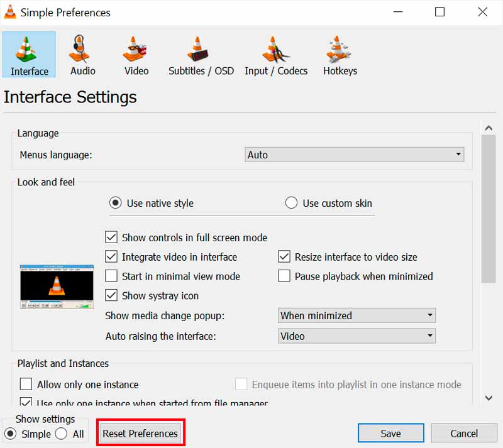Click the VLC cone icon in title bar

point(10,13)
